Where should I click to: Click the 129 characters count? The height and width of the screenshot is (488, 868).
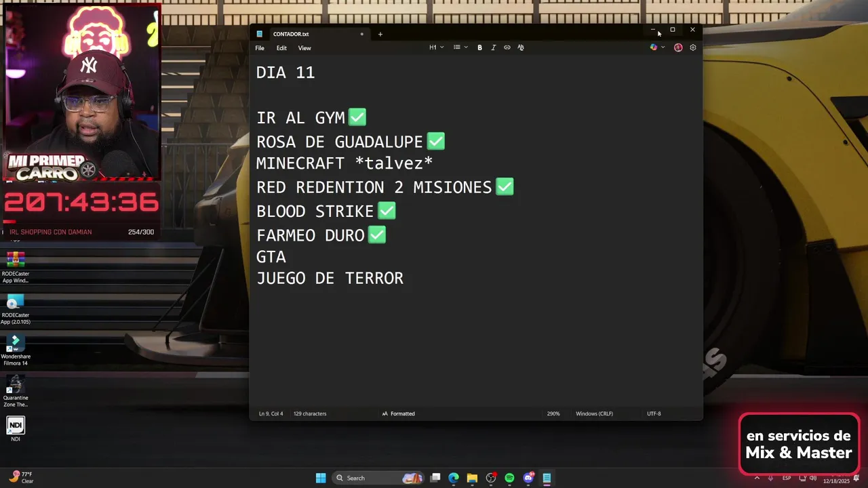pos(310,413)
